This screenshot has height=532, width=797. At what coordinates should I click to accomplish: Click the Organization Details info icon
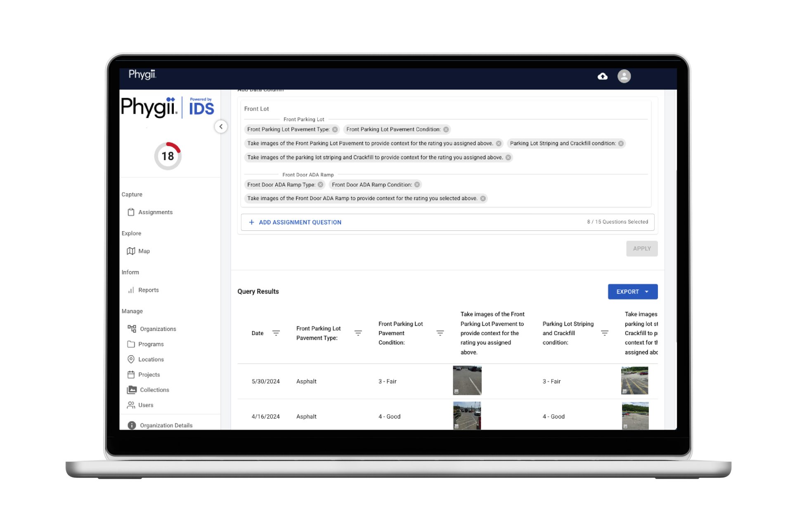click(x=132, y=425)
